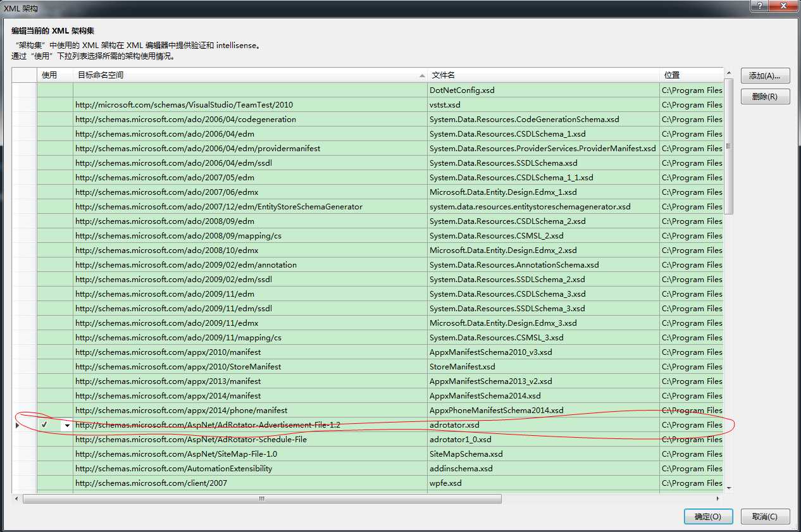This screenshot has width=801, height=532.
Task: Select AppxPhoneManifestSchema2014.xsd cell
Action: pos(543,411)
